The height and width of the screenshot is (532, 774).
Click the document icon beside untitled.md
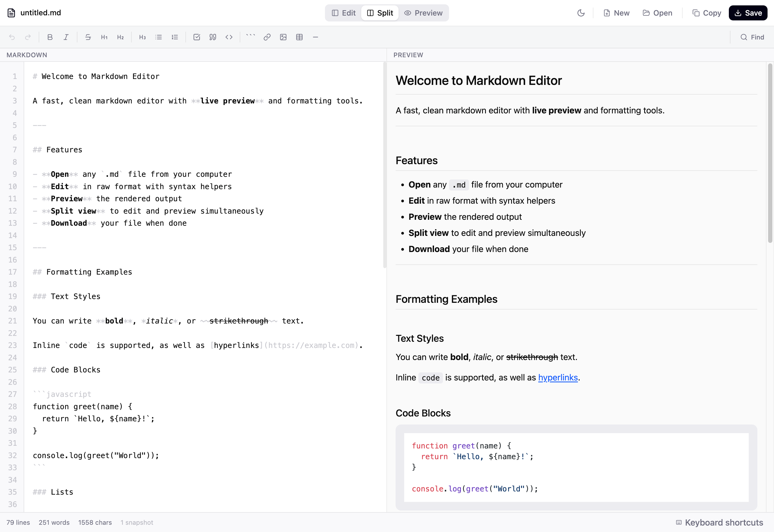(x=11, y=13)
